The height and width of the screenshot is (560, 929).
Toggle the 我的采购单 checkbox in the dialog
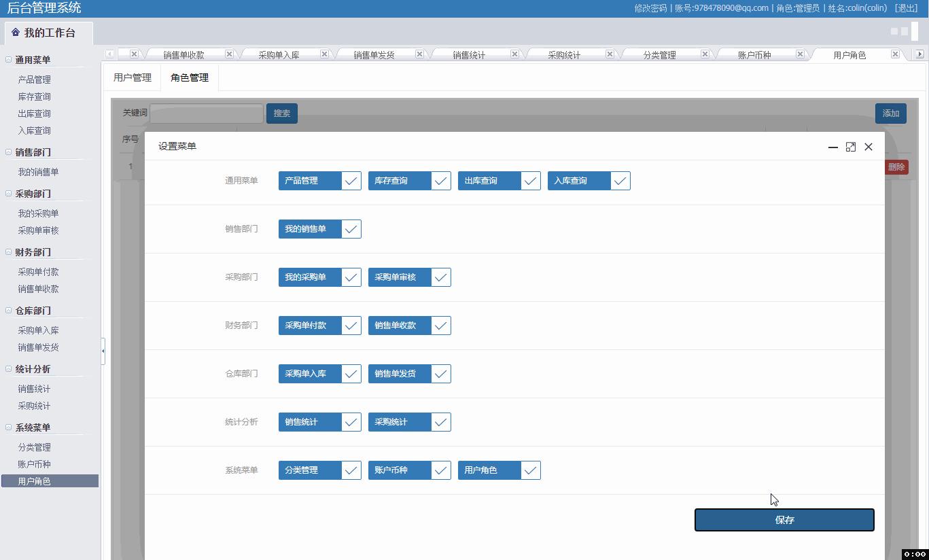351,277
